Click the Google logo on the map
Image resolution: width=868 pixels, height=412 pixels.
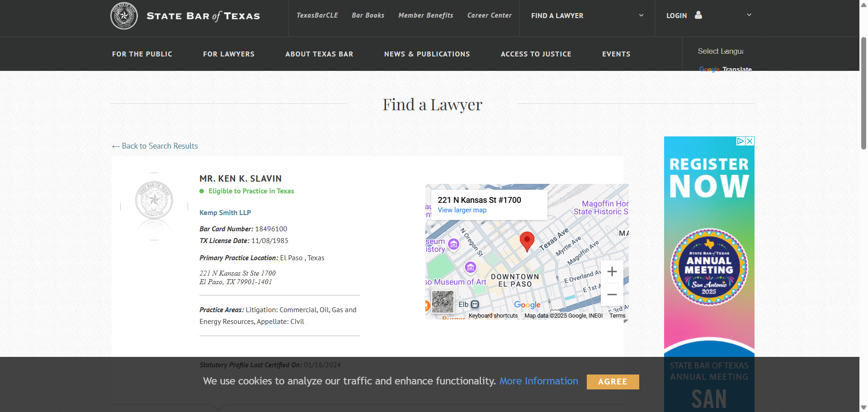point(527,305)
